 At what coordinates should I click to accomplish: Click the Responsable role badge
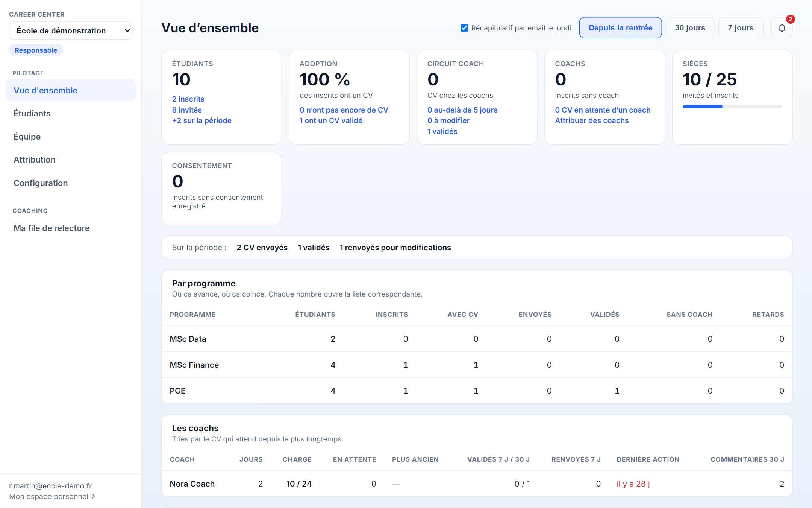36,50
